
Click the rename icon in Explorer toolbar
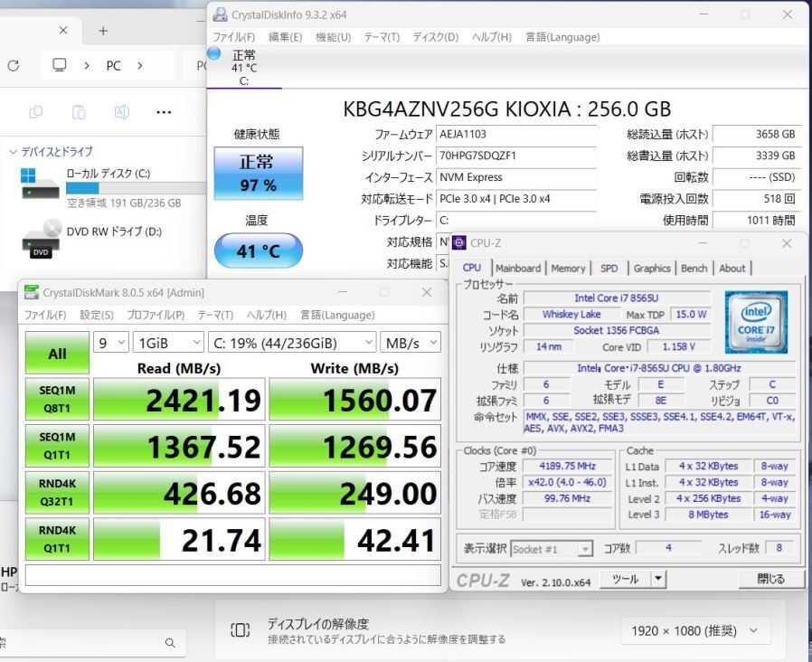coord(122,112)
